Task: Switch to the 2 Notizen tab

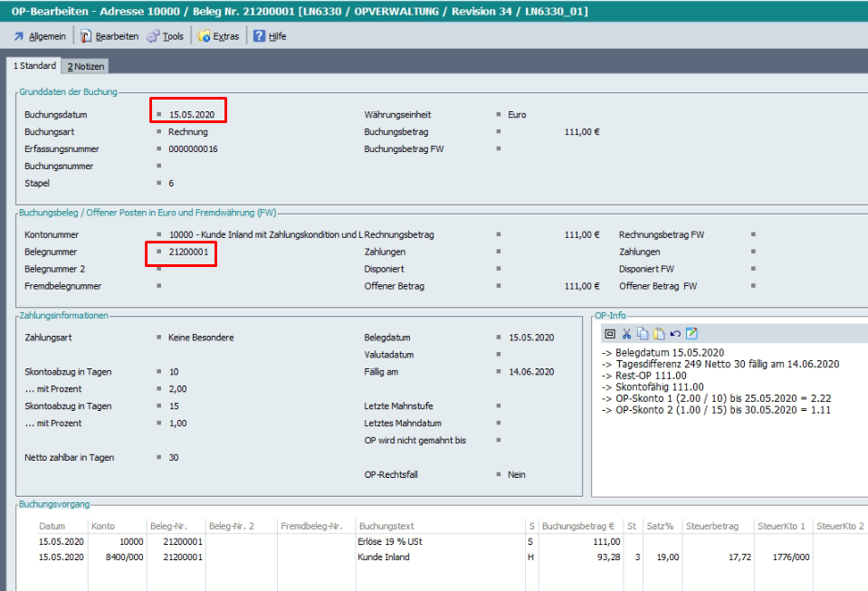Action: tap(86, 66)
